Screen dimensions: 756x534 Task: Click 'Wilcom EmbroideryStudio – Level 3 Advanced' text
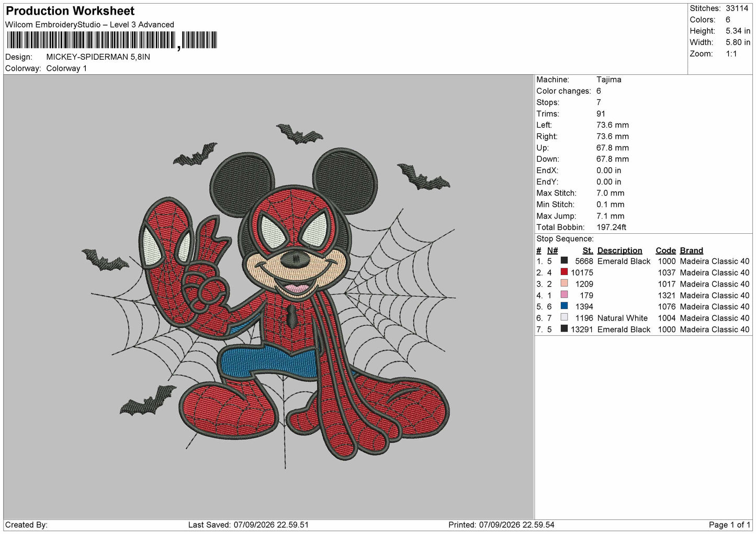[89, 25]
